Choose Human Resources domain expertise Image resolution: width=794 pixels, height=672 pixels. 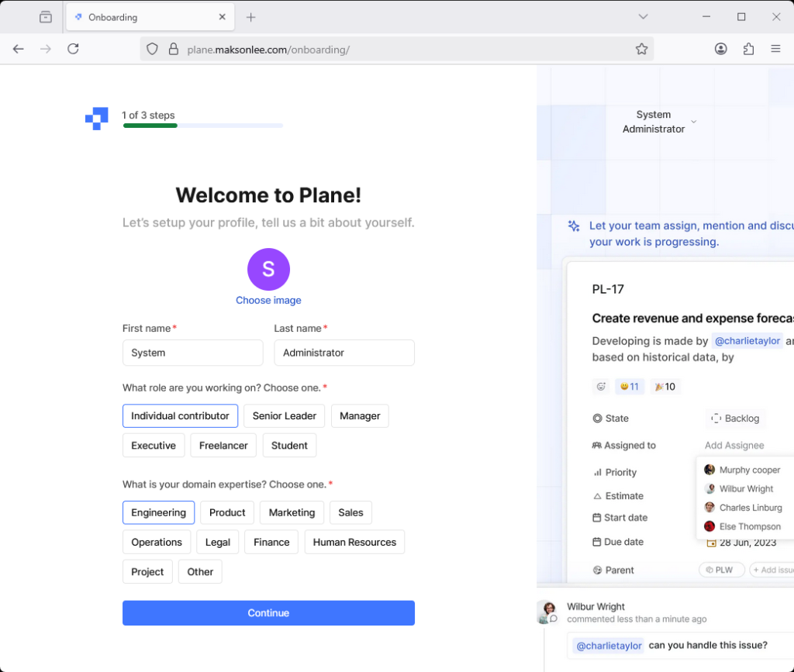(354, 542)
